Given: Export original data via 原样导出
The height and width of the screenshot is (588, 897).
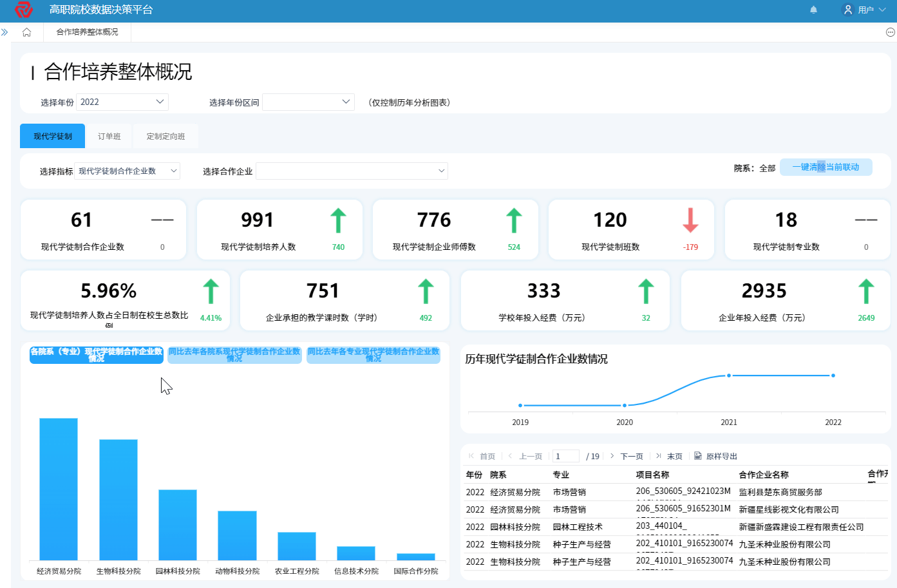Looking at the screenshot, I should (x=715, y=456).
